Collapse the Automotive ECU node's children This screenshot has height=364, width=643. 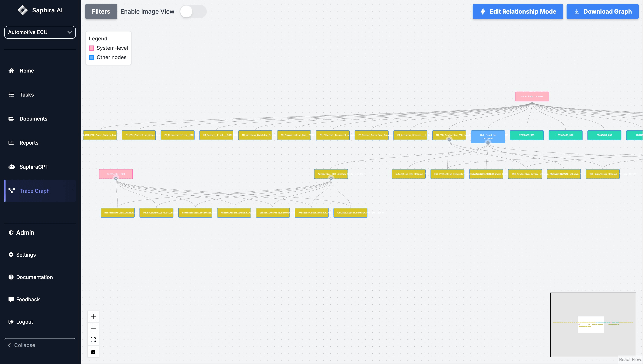pos(116,179)
